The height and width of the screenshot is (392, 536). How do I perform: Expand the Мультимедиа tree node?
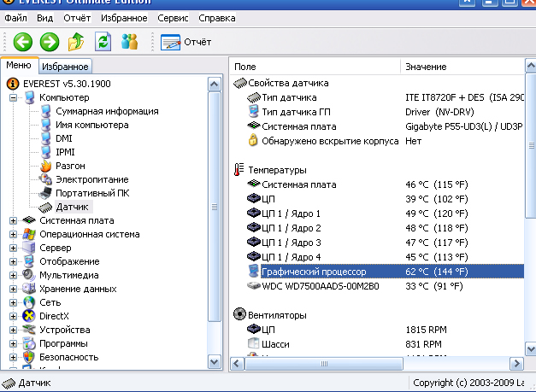(x=14, y=275)
